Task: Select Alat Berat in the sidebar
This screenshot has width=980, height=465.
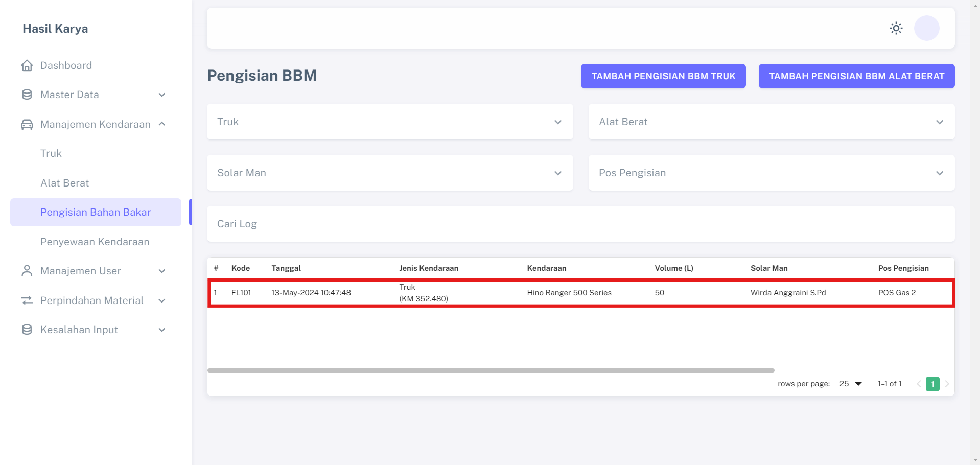Action: click(x=65, y=183)
